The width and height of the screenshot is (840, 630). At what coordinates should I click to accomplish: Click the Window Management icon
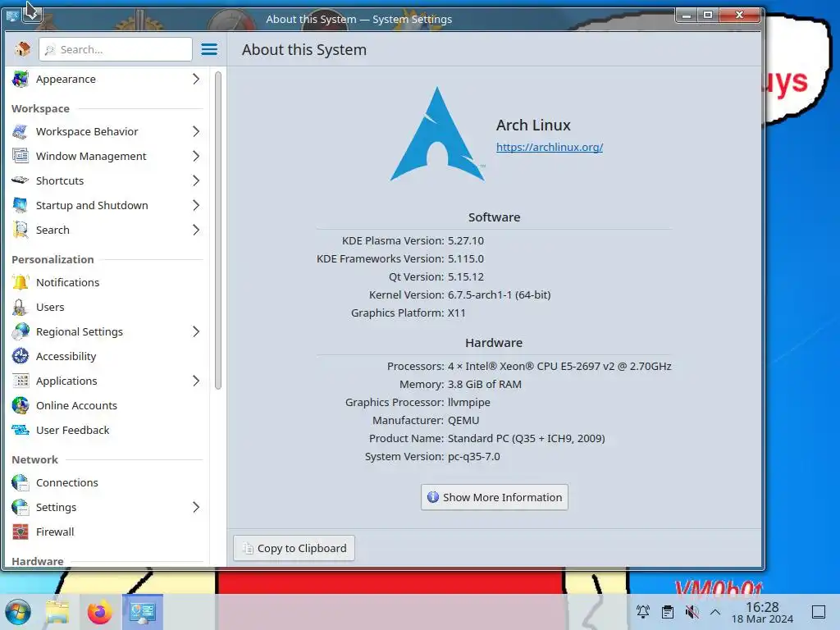21,156
